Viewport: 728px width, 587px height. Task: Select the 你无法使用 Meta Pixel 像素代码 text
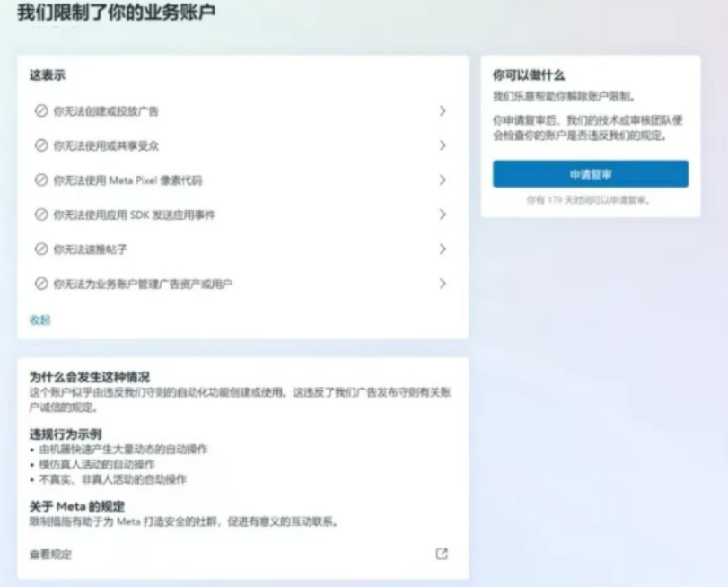click(x=127, y=180)
